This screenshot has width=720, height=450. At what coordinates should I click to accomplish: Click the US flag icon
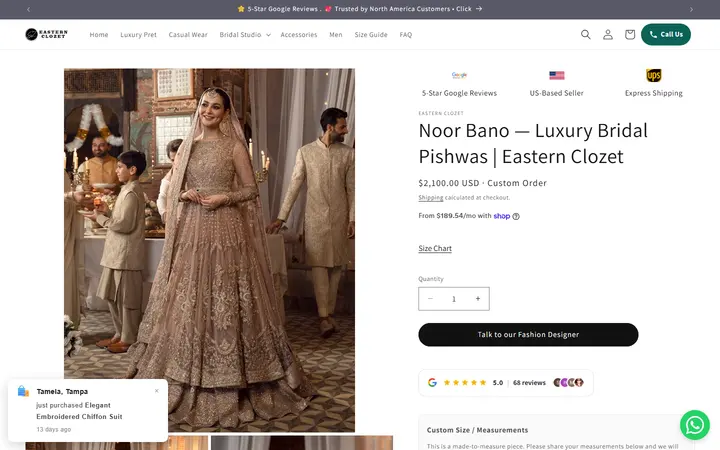[557, 75]
